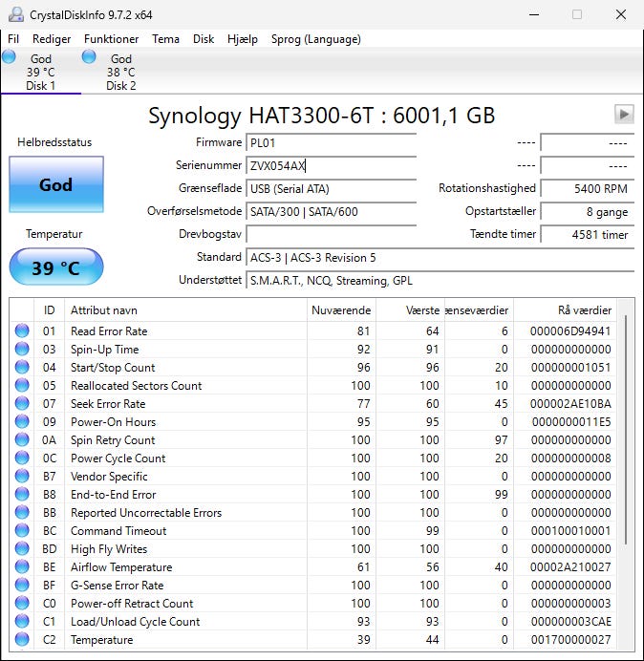Click the CrystalDiskInfo app icon in title bar
Screen dimensions: 644x661
point(14,14)
